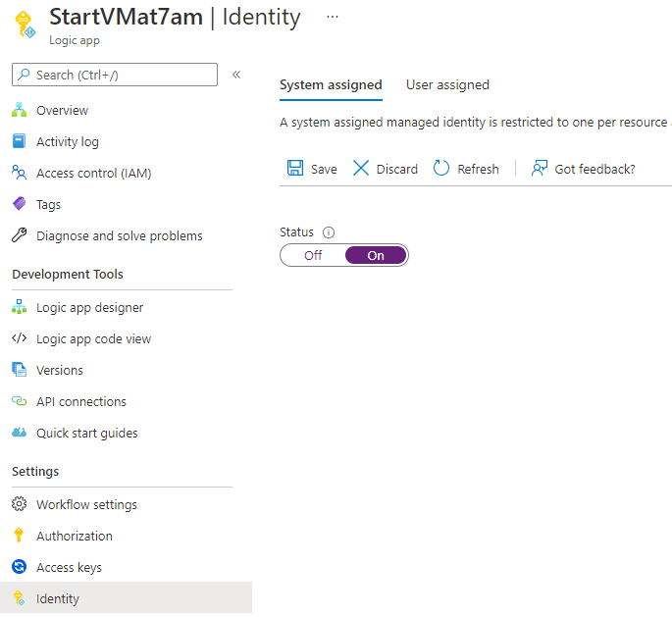Click the Discard button

[x=386, y=169]
